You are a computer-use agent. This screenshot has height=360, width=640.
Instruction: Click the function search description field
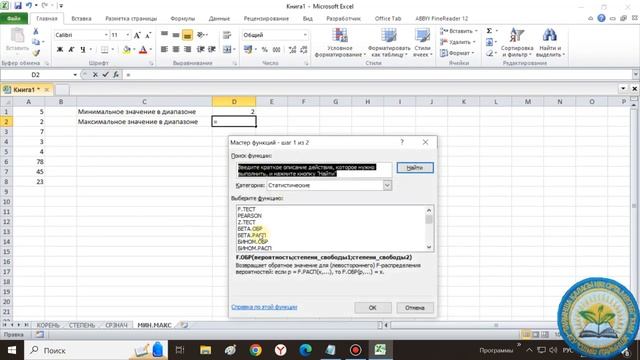point(314,170)
